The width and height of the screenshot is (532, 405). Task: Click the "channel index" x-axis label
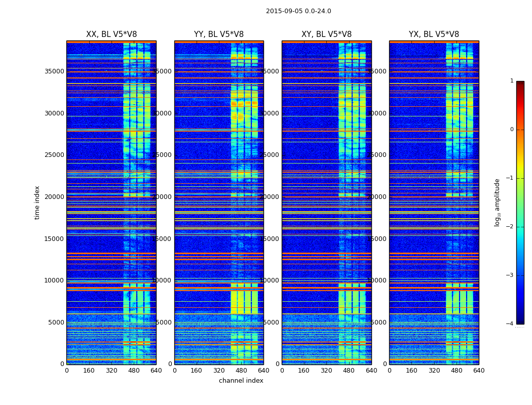click(241, 381)
